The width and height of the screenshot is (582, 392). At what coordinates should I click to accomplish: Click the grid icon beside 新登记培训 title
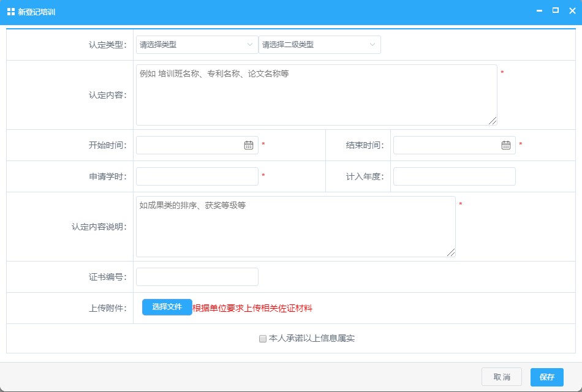(x=11, y=12)
